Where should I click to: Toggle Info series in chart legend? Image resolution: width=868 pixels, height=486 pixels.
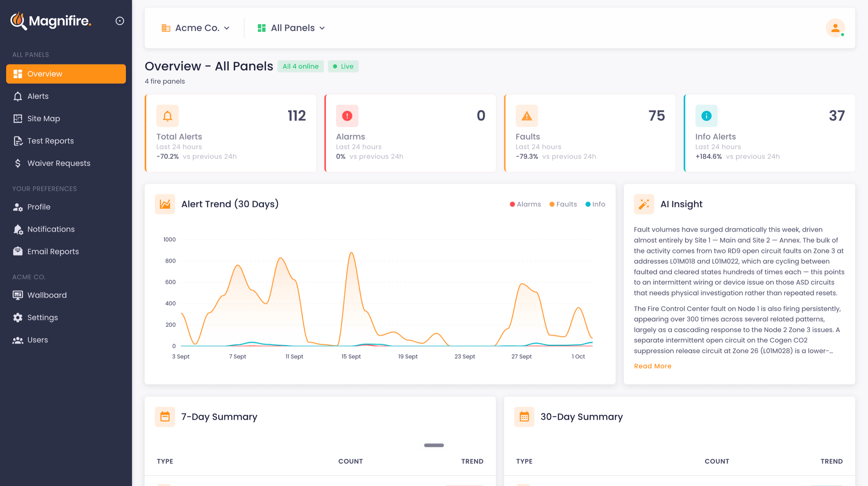coord(595,204)
